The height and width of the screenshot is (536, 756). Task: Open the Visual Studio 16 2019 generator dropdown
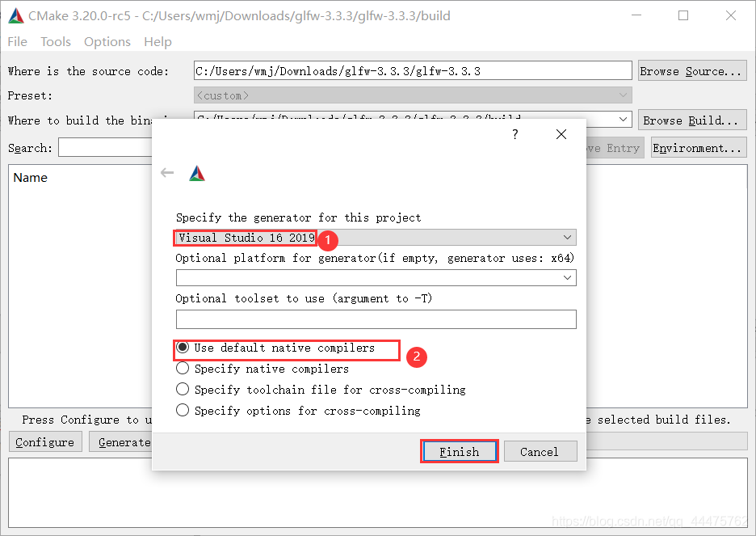376,238
